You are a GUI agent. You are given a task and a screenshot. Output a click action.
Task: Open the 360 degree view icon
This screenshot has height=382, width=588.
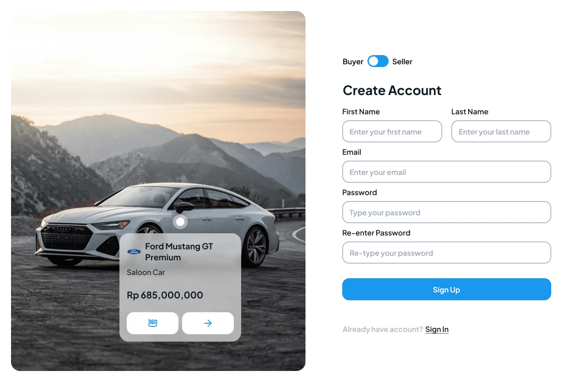coord(153,323)
